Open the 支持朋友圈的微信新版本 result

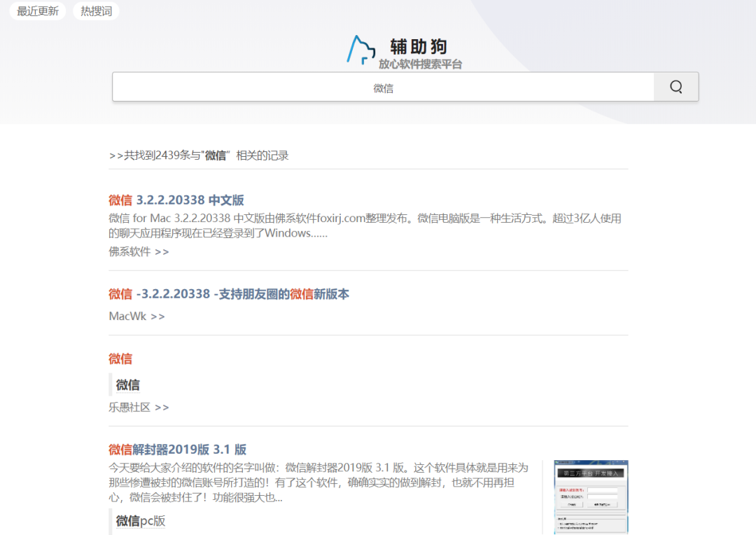tap(229, 294)
